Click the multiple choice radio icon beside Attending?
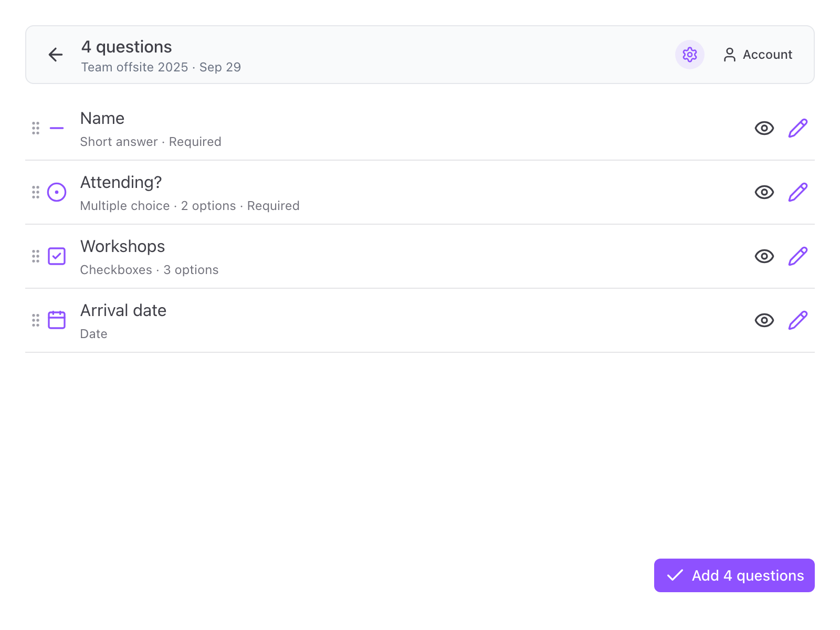 point(57,192)
